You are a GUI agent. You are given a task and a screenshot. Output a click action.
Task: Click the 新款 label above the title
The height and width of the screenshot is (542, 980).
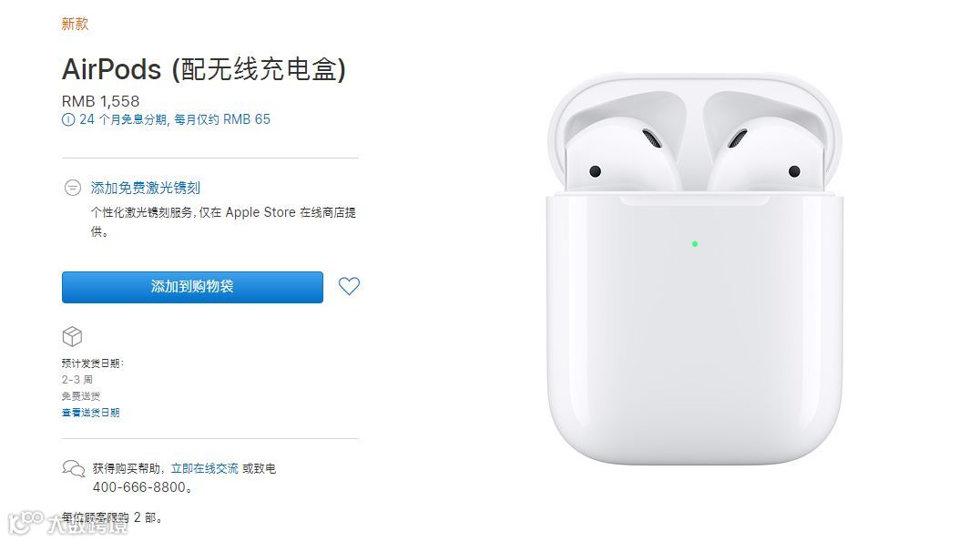click(75, 24)
